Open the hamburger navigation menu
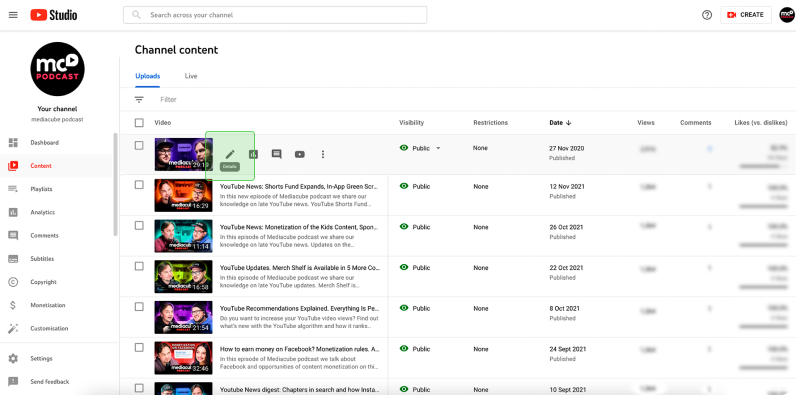 pos(13,15)
